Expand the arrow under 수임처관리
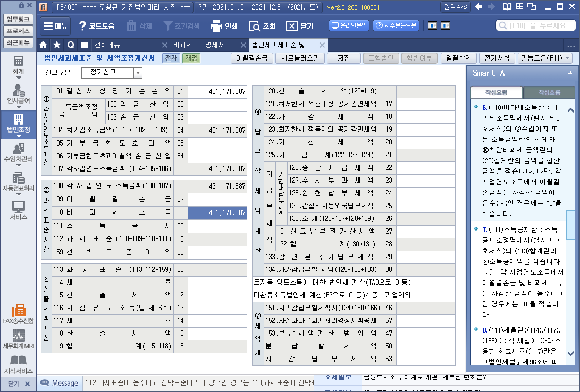The image size is (580, 392). pyautogui.click(x=18, y=165)
